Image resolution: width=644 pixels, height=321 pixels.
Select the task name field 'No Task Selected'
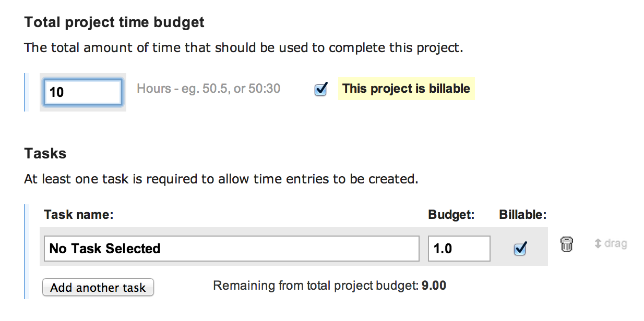point(230,249)
